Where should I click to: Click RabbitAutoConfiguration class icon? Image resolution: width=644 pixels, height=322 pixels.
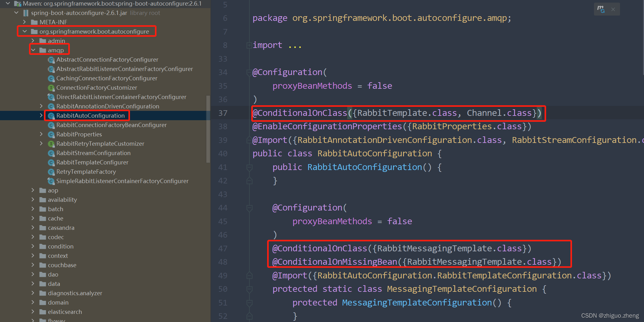pos(51,116)
